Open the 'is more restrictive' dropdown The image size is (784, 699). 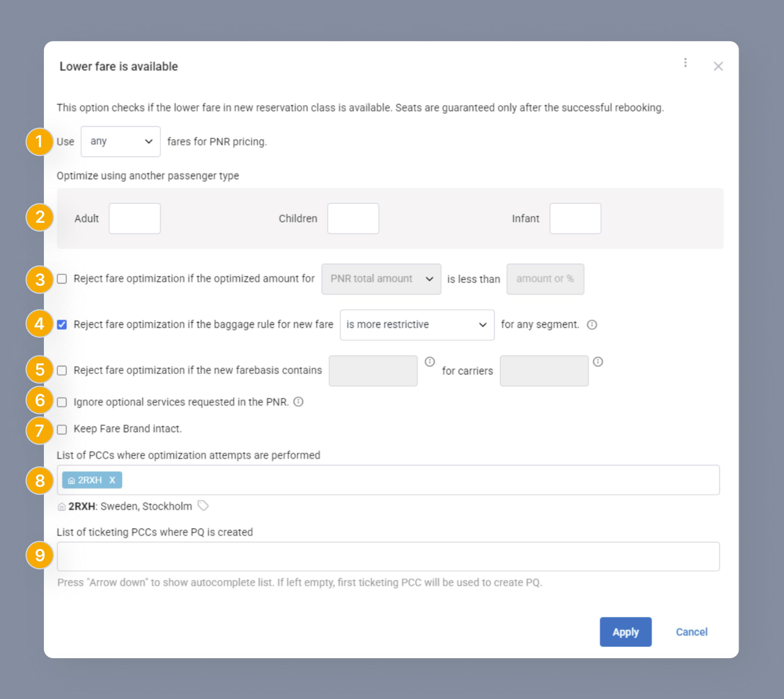(x=417, y=325)
